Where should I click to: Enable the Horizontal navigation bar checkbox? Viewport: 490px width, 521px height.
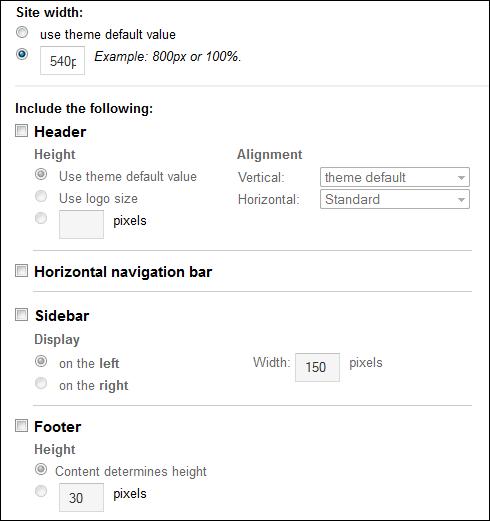pos(22,271)
